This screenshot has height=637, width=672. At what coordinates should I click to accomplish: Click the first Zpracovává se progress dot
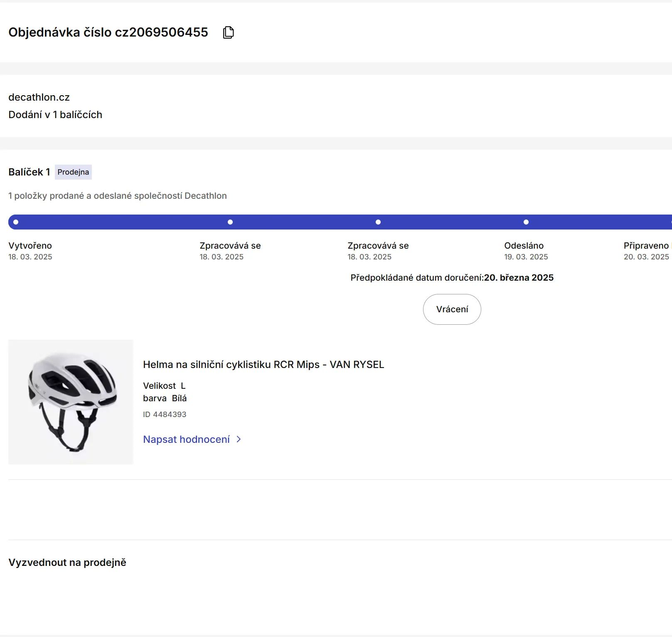(230, 222)
